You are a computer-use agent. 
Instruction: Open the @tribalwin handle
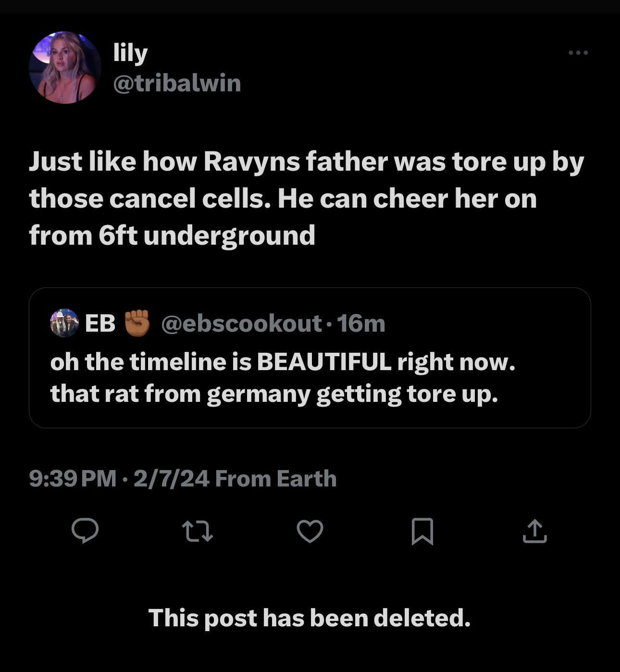(x=177, y=83)
